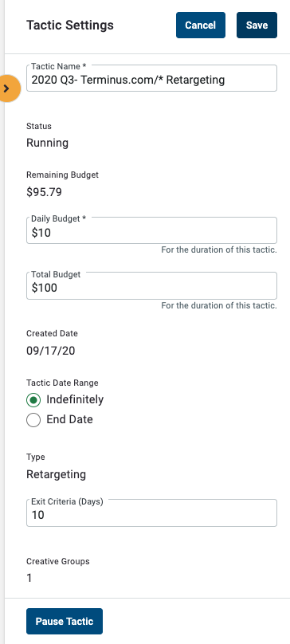This screenshot has width=290, height=644.
Task: Click the Running status value
Action: point(47,143)
